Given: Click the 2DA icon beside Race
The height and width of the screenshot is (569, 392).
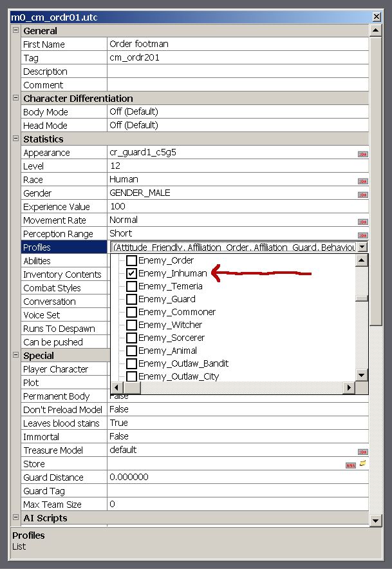Looking at the screenshot, I should point(362,181).
